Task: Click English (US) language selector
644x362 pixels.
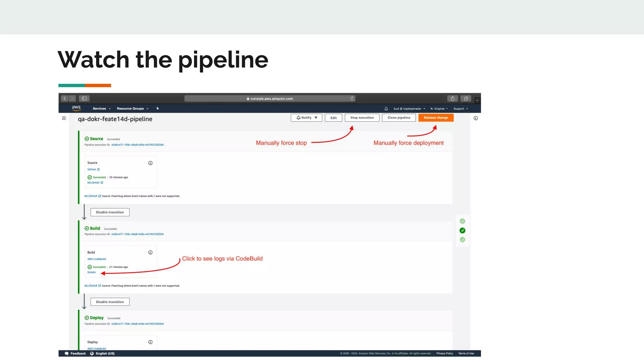Action: coord(105,354)
